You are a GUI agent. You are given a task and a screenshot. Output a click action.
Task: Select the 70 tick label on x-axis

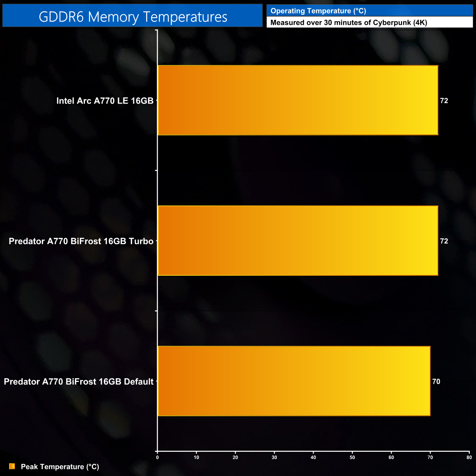(x=430, y=457)
